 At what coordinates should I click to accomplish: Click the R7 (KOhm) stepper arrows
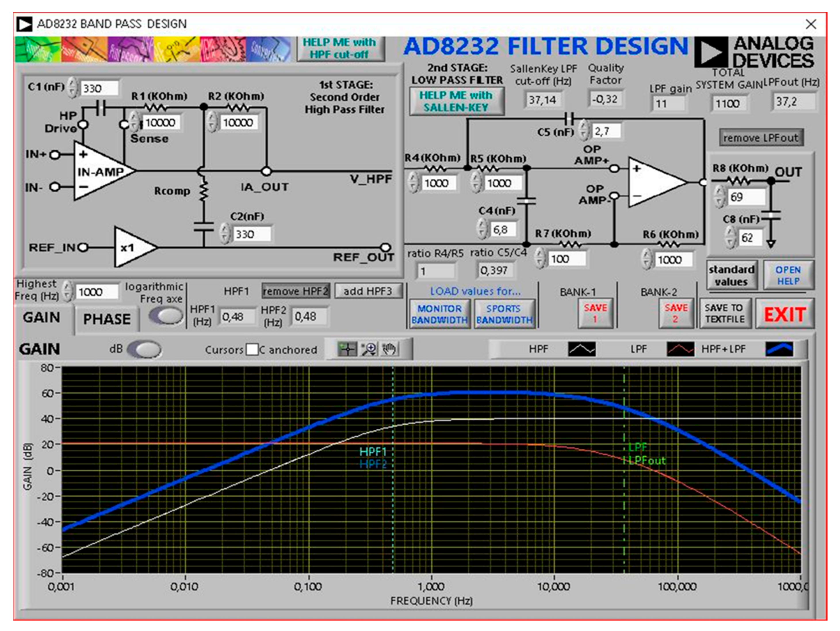pos(539,258)
